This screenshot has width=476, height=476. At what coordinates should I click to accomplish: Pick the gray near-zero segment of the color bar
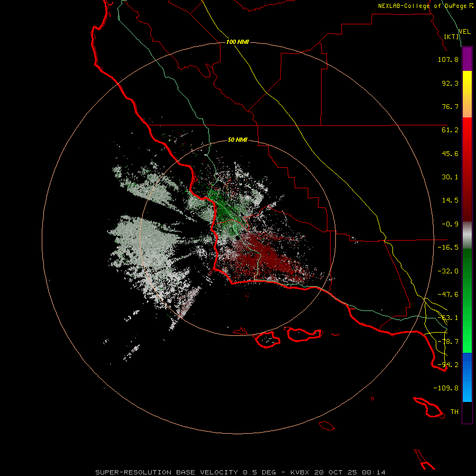coord(467,235)
